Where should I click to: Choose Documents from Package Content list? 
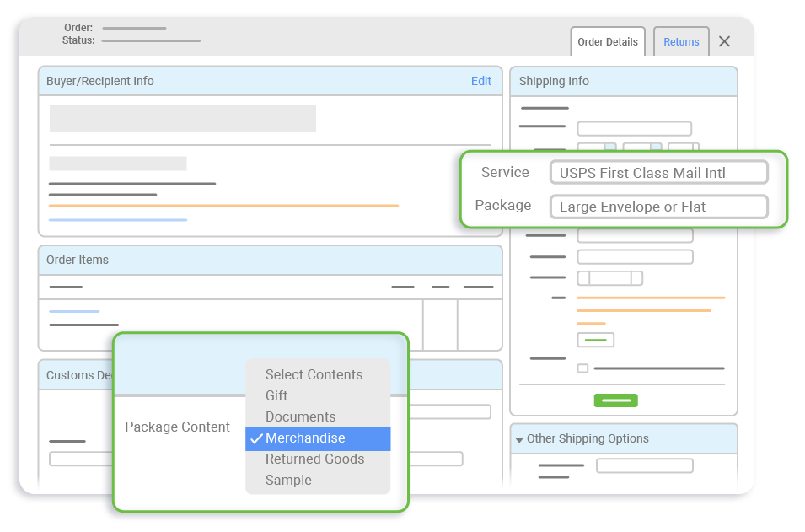(x=300, y=416)
